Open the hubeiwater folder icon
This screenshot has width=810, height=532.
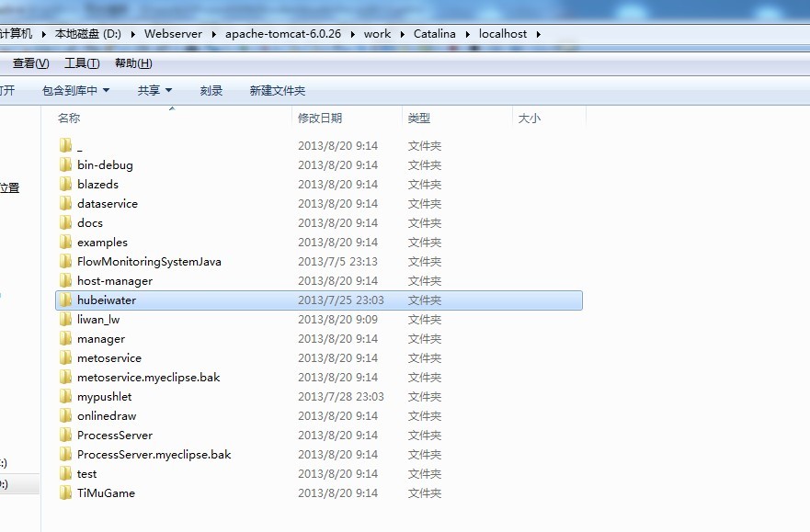[x=66, y=300]
